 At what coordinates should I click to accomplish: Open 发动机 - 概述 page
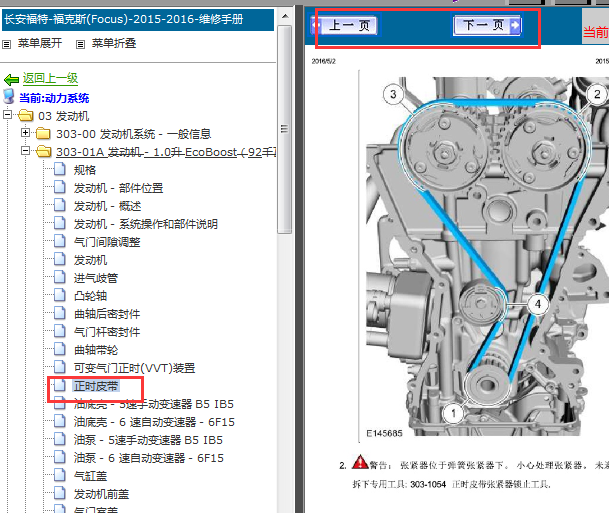[108, 206]
